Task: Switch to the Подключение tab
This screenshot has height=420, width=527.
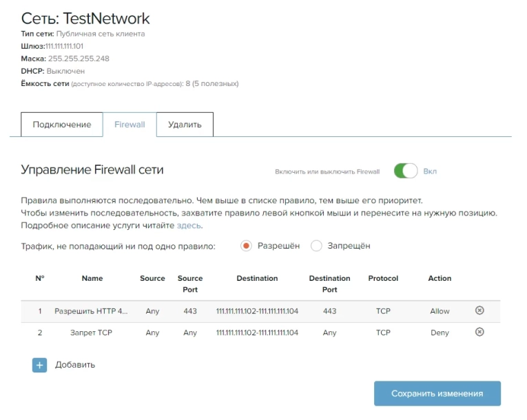Action: coord(62,125)
